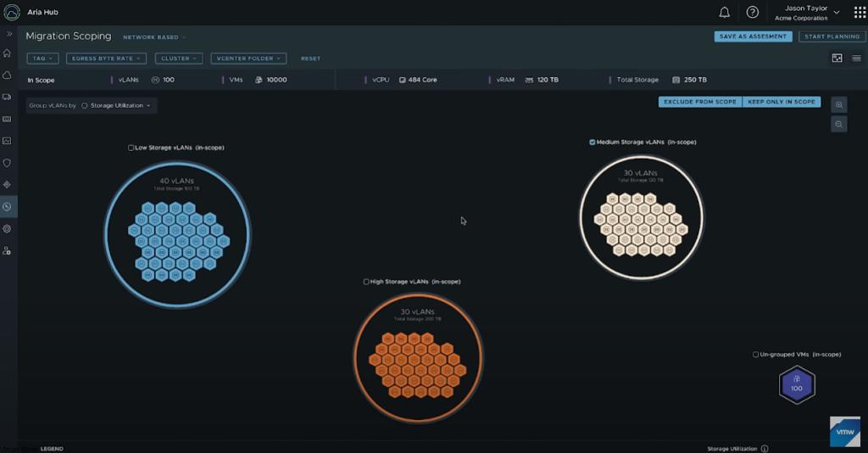Open the Tag filter dropdown
Image resolution: width=868 pixels, height=453 pixels.
pyautogui.click(x=42, y=59)
